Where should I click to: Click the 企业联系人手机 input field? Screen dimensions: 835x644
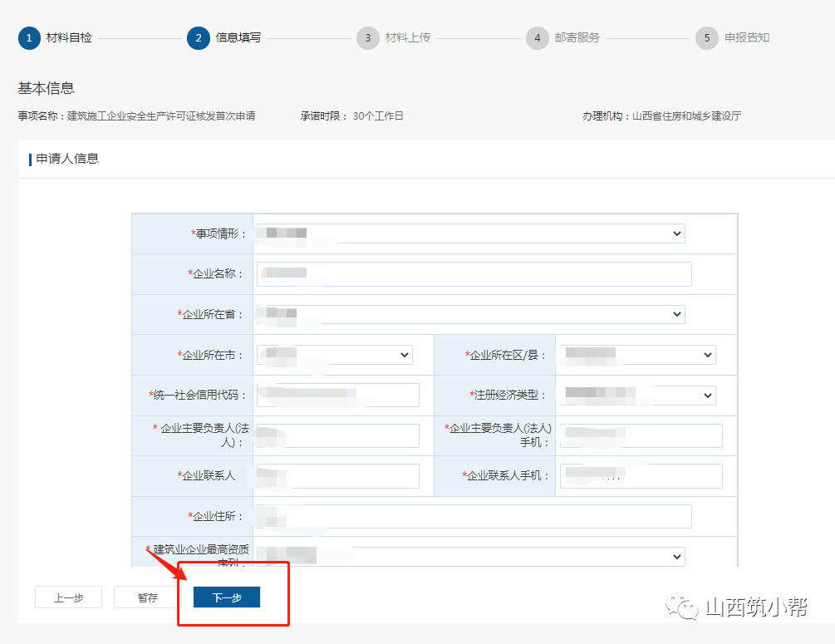coord(640,475)
